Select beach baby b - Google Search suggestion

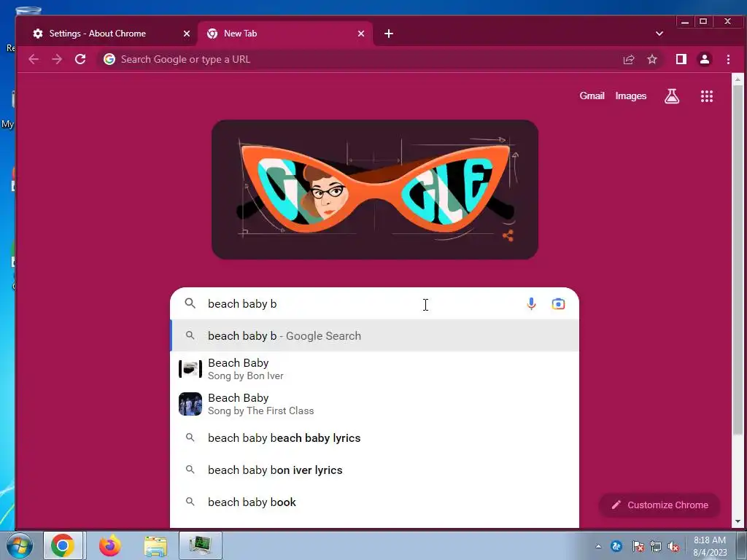374,335
